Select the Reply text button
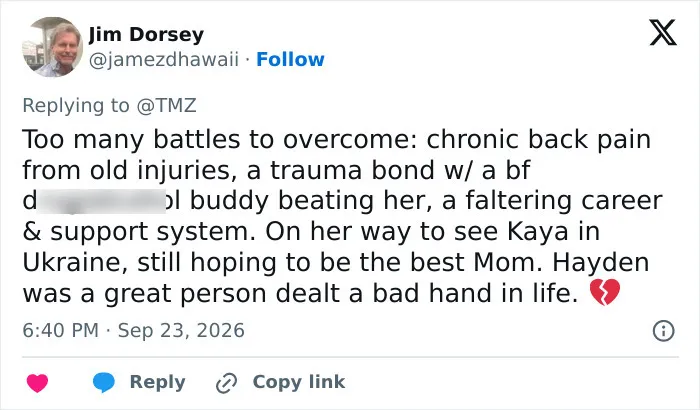This screenshot has width=700, height=410. [158, 382]
